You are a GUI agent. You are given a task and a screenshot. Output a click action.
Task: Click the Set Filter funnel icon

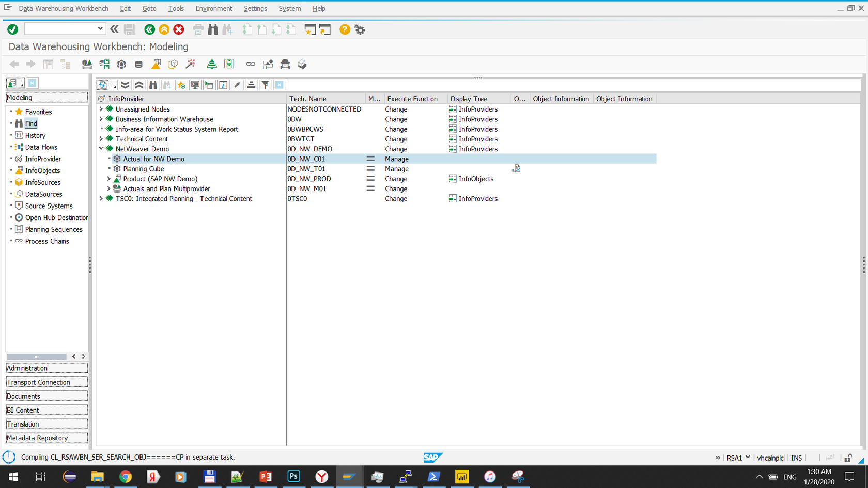point(265,85)
